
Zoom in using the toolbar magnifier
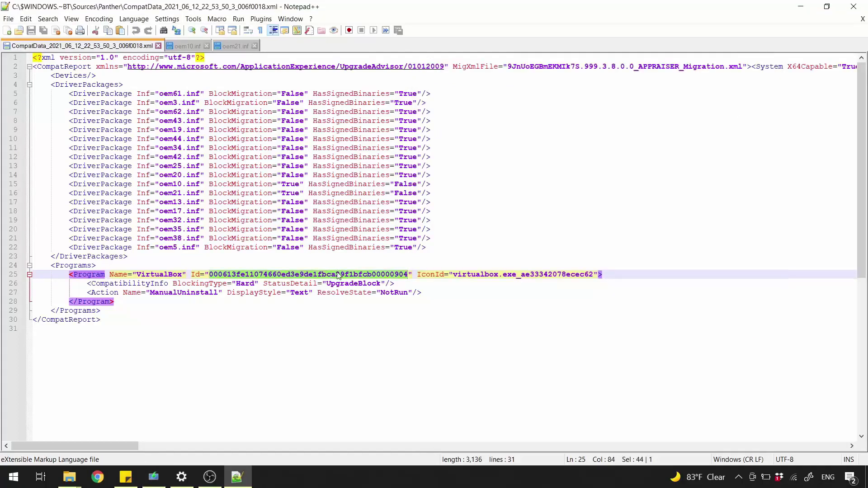[x=192, y=30]
